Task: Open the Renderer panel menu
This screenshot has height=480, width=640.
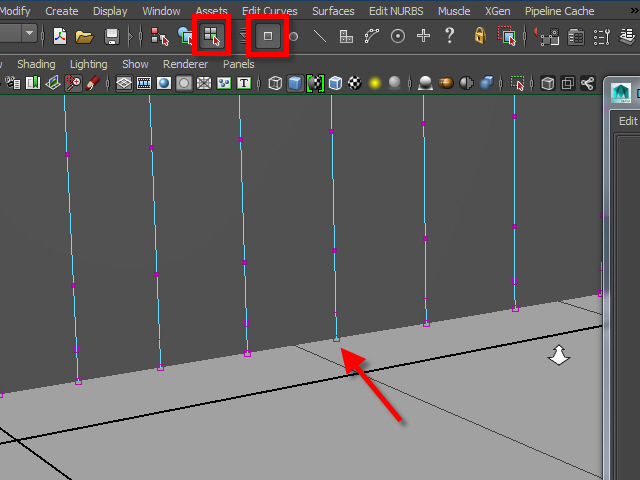Action: point(185,64)
